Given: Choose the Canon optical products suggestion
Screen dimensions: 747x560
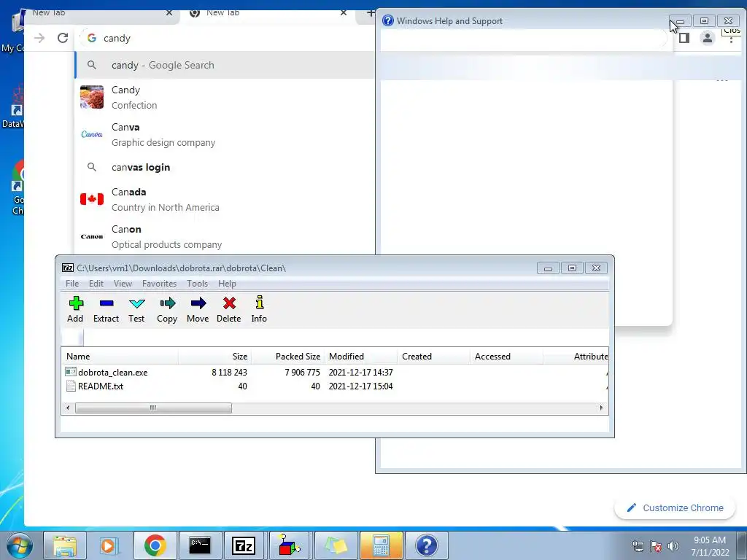Looking at the screenshot, I should pyautogui.click(x=225, y=237).
